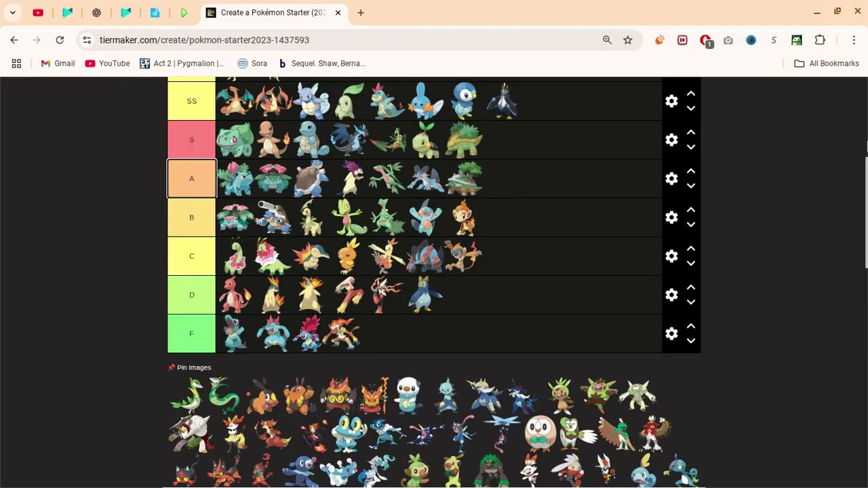Open the Sora bookmark
Viewport: 868px width, 488px height.
point(252,63)
